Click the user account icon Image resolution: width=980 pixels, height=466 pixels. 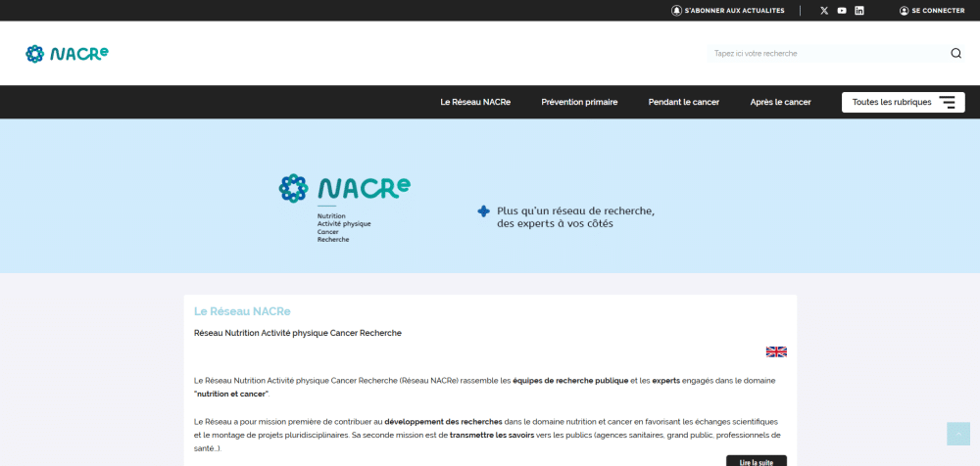(x=904, y=11)
